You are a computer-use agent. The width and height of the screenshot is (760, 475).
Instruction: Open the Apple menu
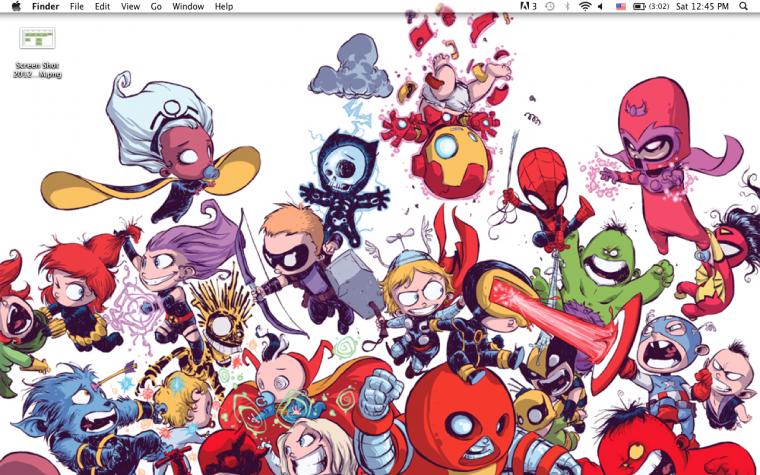click(x=16, y=6)
